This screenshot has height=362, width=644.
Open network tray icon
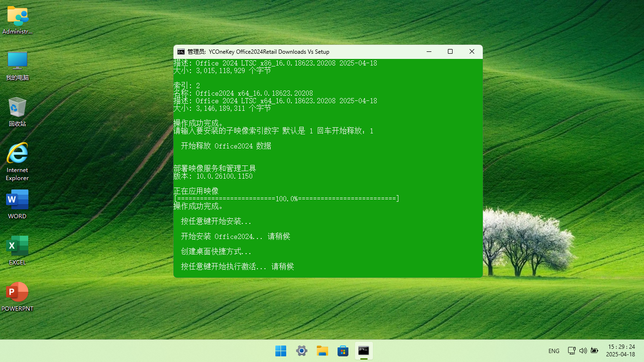click(x=571, y=351)
